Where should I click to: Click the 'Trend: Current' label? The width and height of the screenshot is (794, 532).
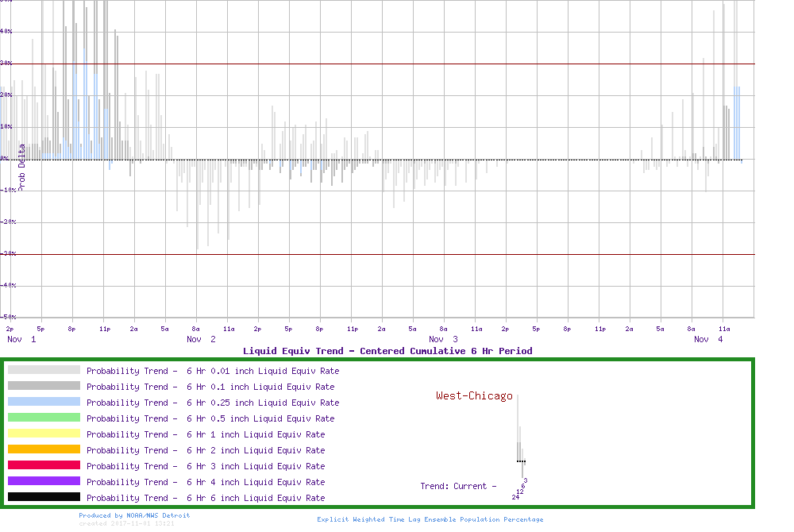point(458,486)
